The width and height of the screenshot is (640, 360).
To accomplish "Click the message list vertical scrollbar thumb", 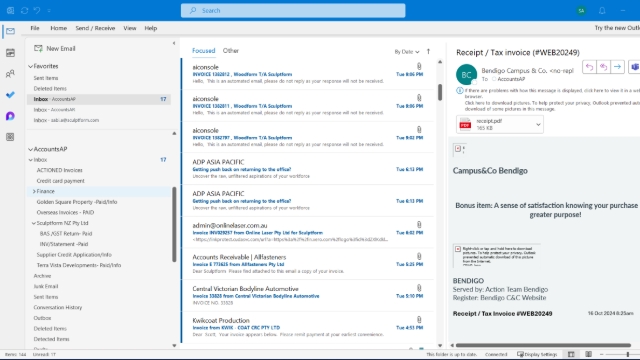I will point(440,92).
